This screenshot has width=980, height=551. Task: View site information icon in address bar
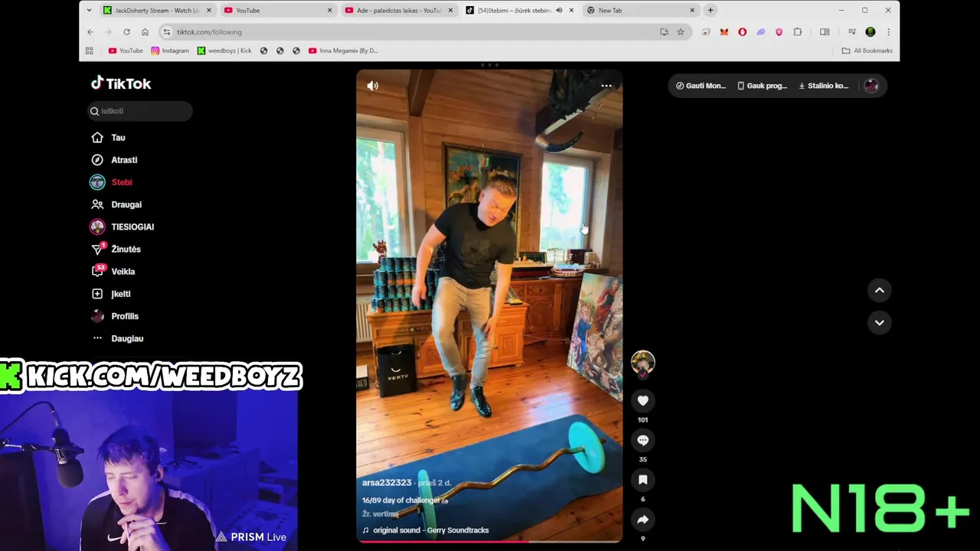click(x=167, y=32)
